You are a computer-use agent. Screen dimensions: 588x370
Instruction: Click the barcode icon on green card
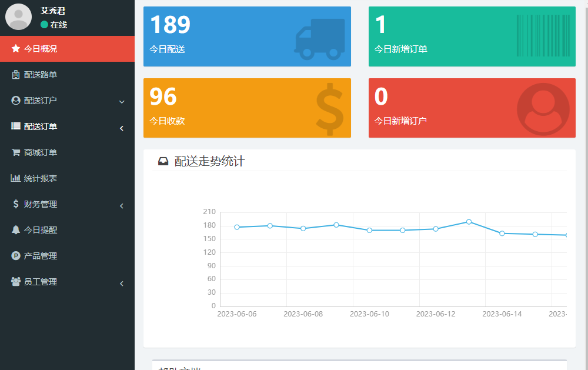point(543,36)
